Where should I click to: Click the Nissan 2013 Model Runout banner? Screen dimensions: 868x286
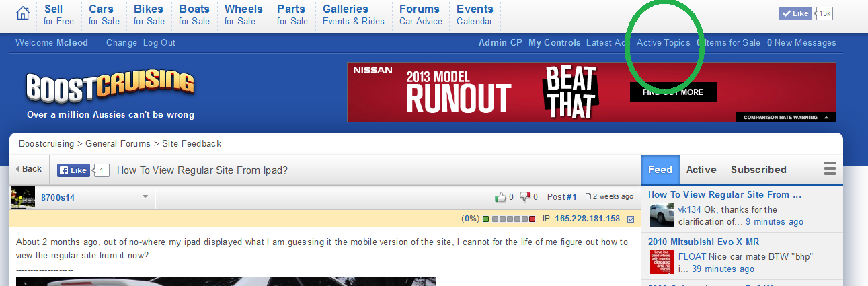[591, 92]
